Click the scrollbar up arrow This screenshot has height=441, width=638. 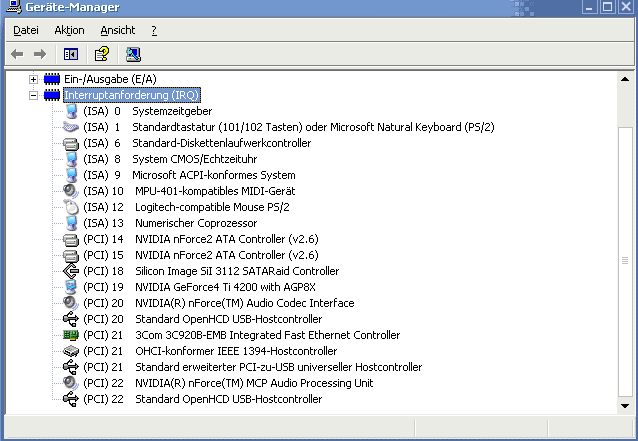(x=625, y=79)
